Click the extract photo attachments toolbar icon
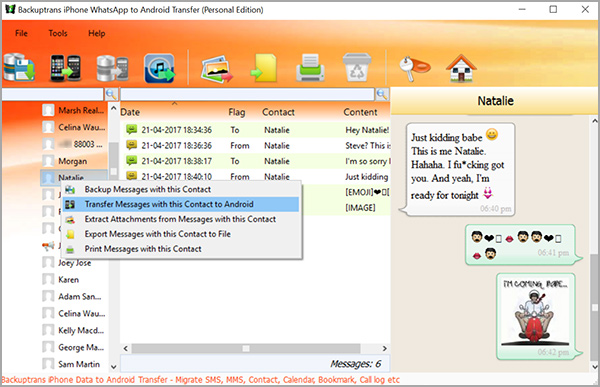Screen dimensions: 600x387 [x=217, y=69]
